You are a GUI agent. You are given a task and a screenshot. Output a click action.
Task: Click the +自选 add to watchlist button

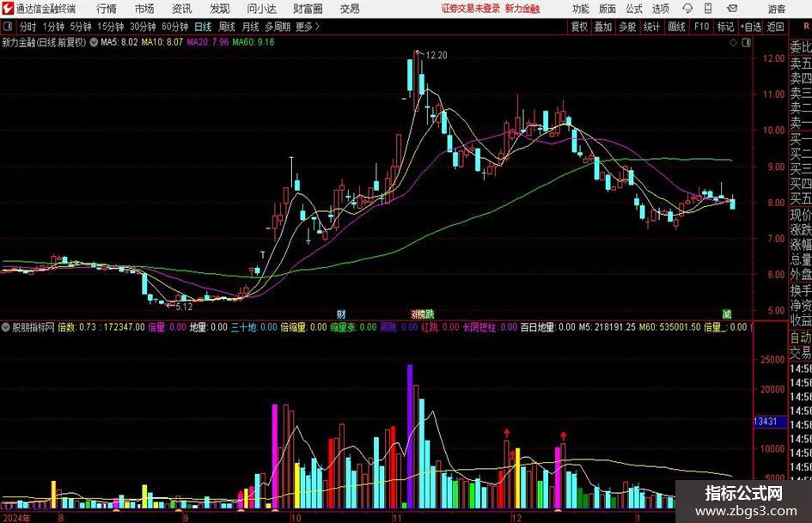click(x=751, y=27)
